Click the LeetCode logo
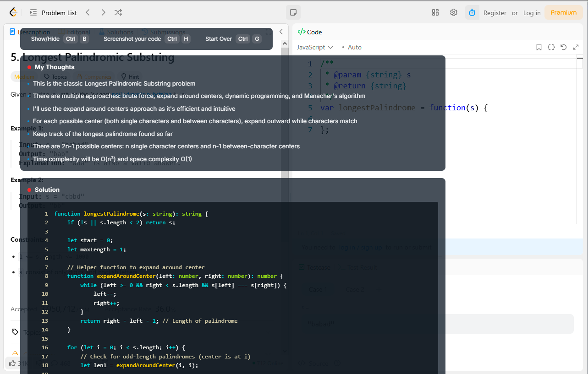Image resolution: width=588 pixels, height=374 pixels. (13, 12)
